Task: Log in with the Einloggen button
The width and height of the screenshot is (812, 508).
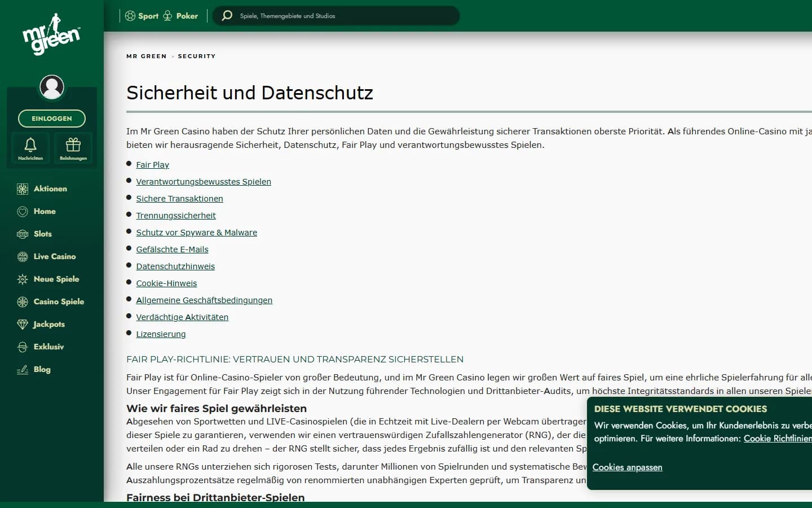Action: pos(52,119)
